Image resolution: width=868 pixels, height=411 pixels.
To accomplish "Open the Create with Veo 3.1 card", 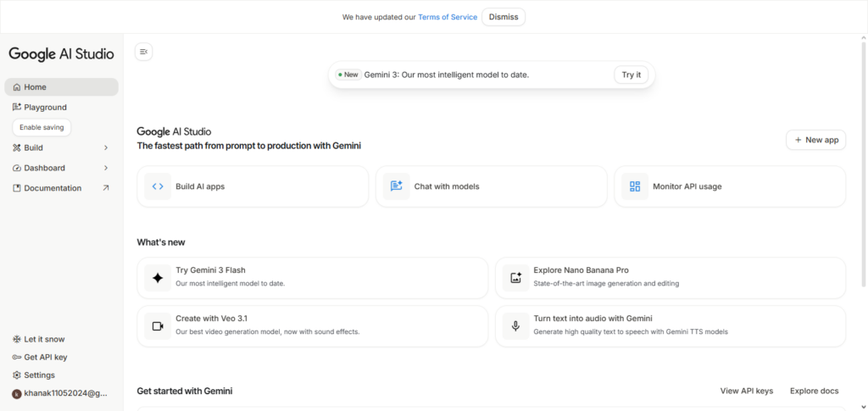I will (313, 326).
